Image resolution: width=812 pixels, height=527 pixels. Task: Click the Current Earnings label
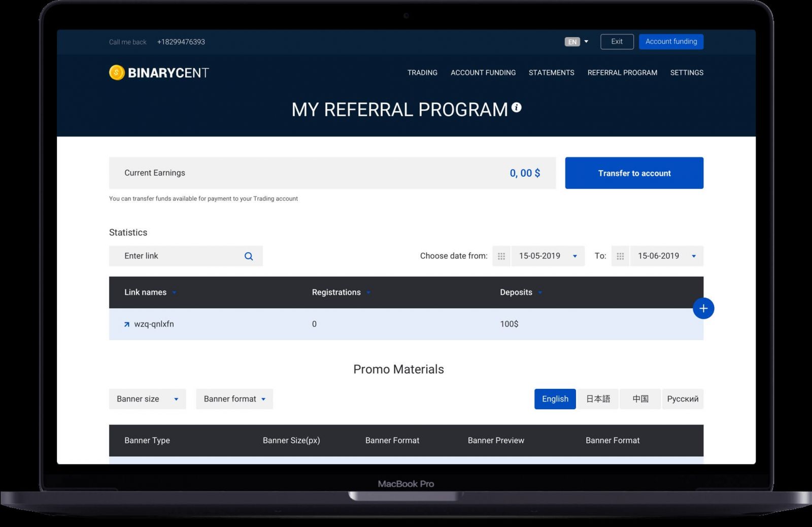click(x=155, y=173)
